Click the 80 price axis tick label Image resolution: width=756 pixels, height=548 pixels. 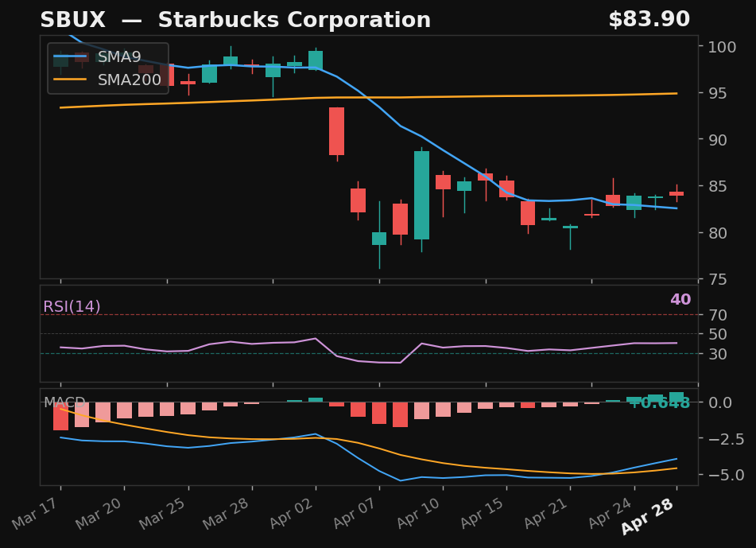point(717,233)
